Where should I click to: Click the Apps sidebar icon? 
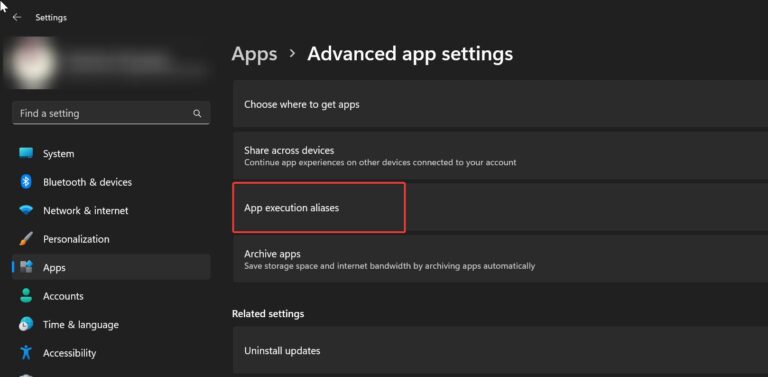pyautogui.click(x=26, y=267)
